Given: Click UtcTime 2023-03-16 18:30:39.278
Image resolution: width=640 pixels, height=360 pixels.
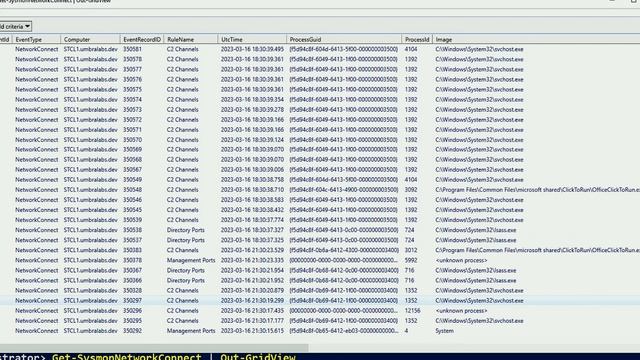Looking at the screenshot, I should pyautogui.click(x=252, y=110).
